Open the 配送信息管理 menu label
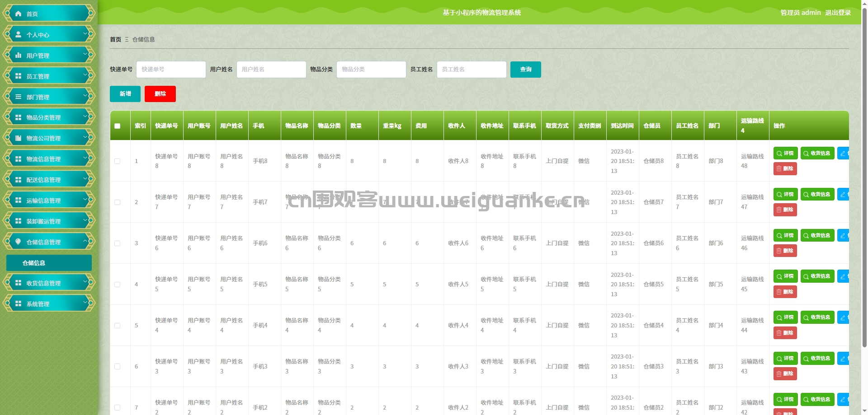Screen dimensions: 868x415 pos(43,180)
